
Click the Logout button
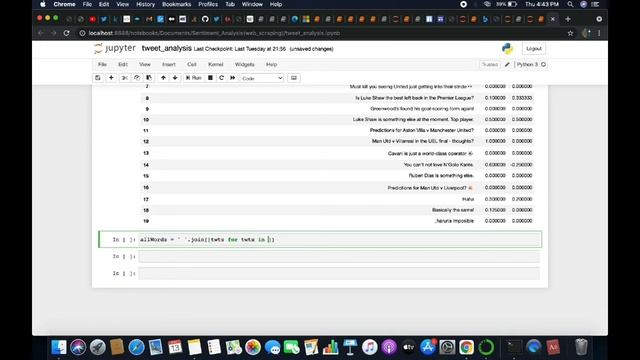tap(534, 49)
